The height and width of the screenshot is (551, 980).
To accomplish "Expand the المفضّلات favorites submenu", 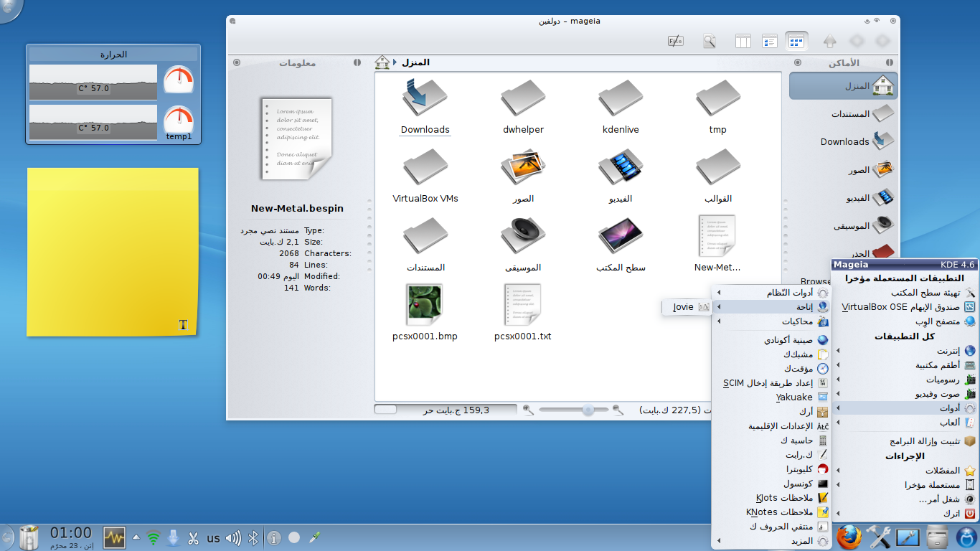I will point(905,471).
